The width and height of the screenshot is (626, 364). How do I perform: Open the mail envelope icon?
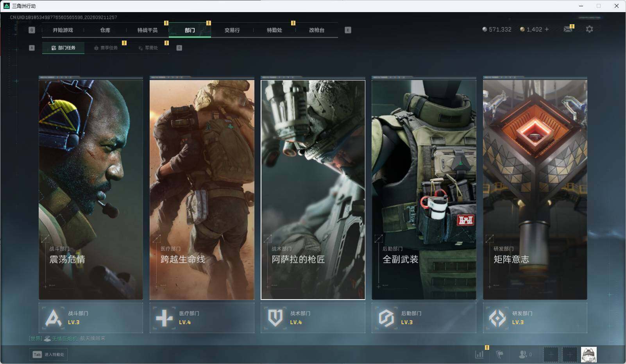tap(568, 29)
